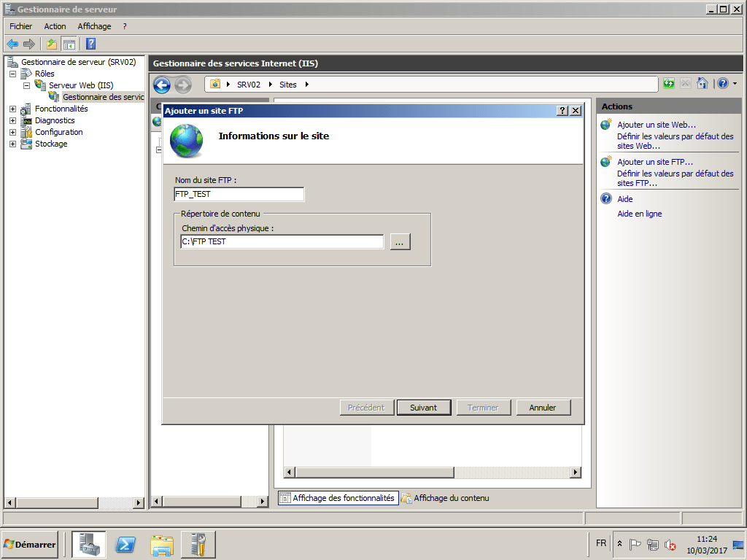
Task: Select the home icon in the IIS breadcrumb bar
Action: (x=702, y=83)
